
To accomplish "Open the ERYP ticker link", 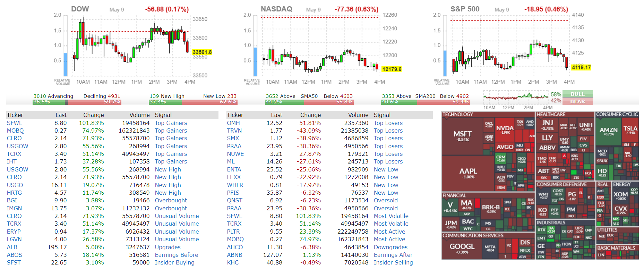I will pyautogui.click(x=14, y=232).
